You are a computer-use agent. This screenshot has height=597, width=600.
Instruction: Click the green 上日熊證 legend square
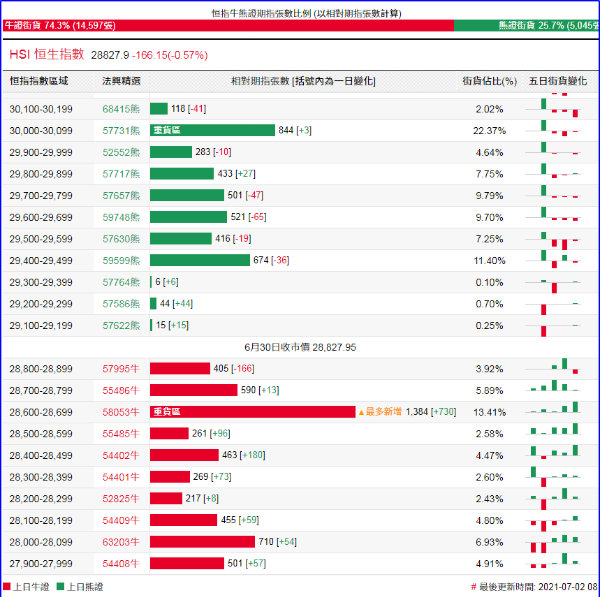tap(60, 587)
